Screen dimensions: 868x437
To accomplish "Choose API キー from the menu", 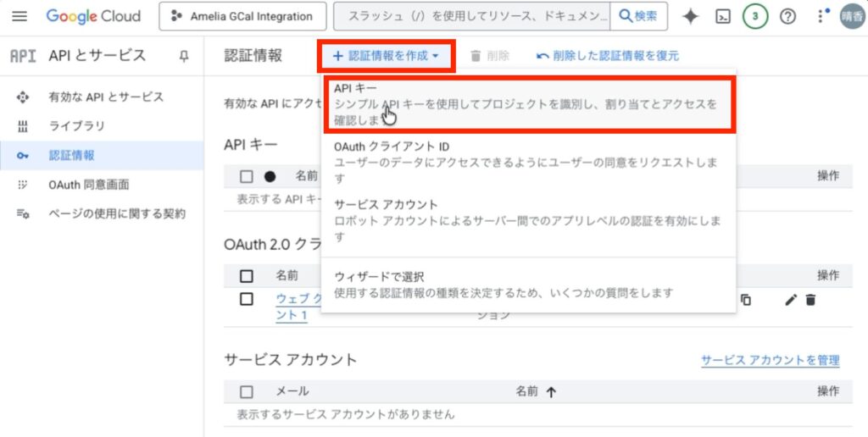I will click(x=527, y=103).
